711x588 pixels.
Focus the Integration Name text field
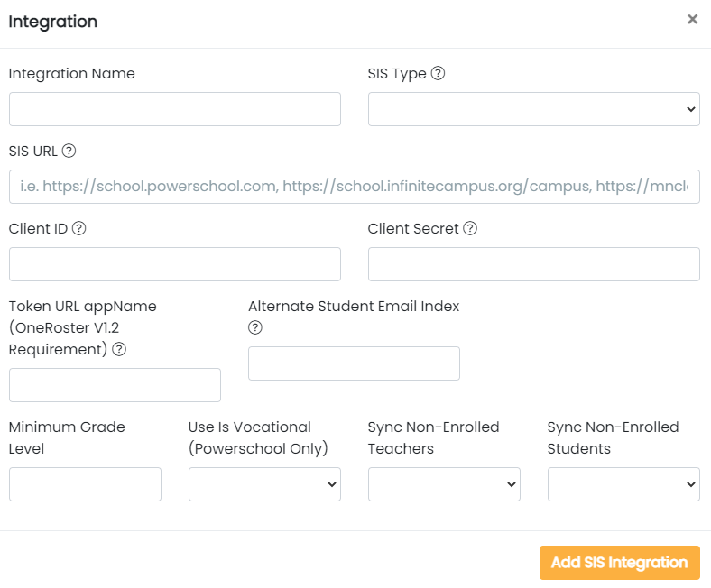tap(175, 109)
